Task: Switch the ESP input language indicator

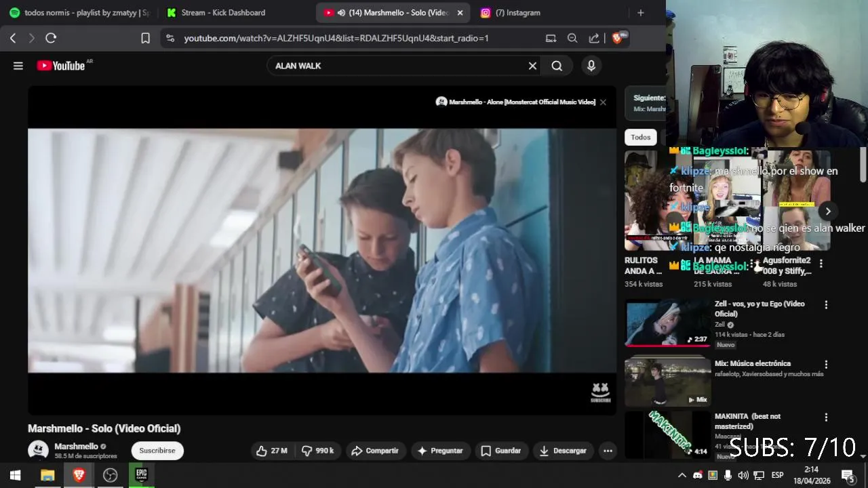Action: pyautogui.click(x=777, y=475)
